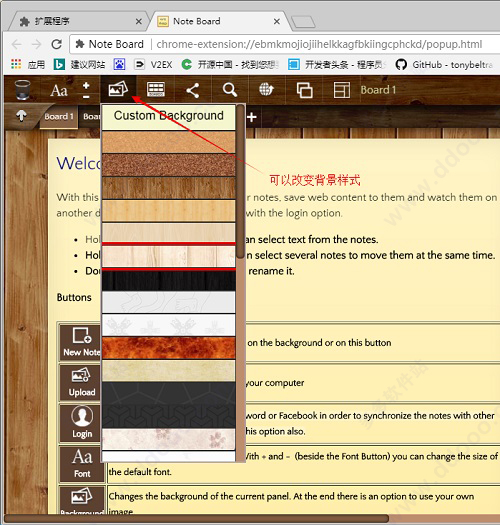Switch to the 扩展程序 browser tab
This screenshot has height=525, width=500.
[78, 21]
